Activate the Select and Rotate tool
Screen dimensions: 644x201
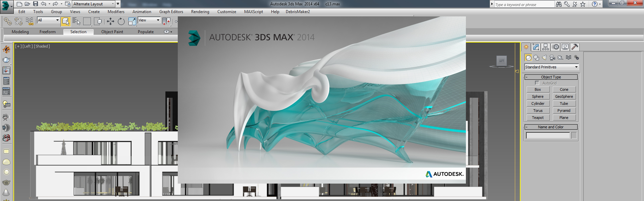121,21
